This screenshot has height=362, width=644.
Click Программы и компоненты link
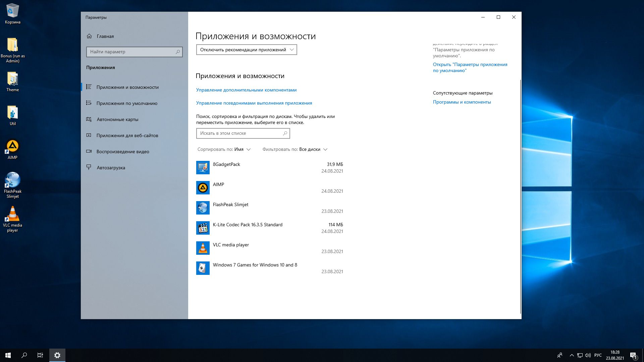coord(462,102)
